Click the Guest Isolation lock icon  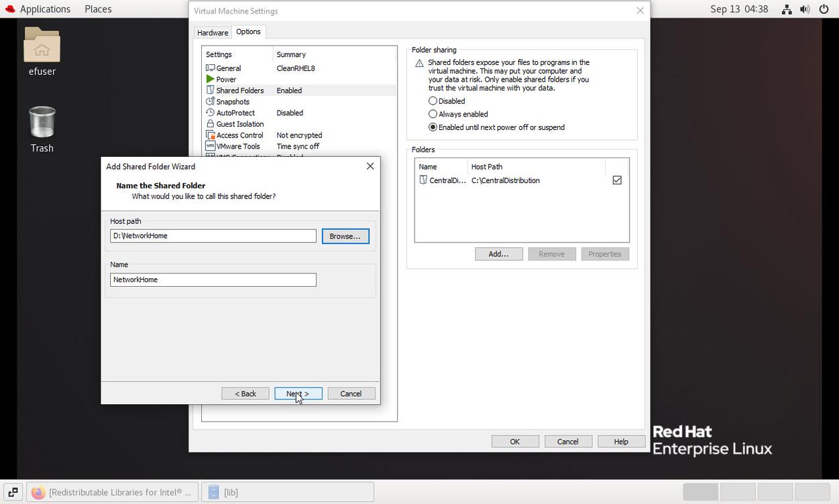pos(211,124)
